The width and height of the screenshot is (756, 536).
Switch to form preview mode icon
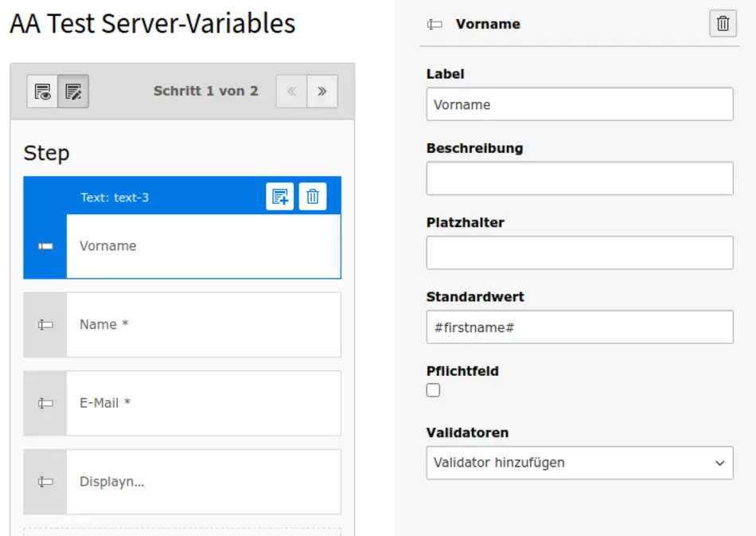coord(43,92)
